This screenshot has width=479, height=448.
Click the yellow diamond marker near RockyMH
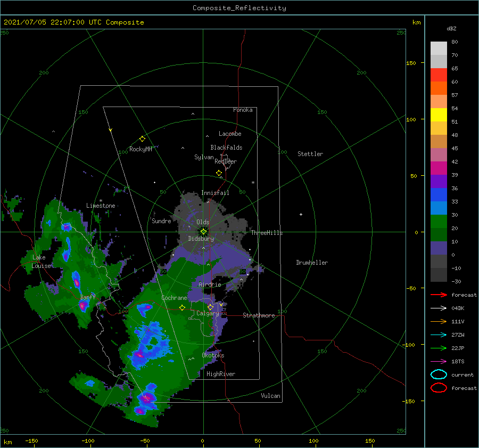tap(142, 139)
